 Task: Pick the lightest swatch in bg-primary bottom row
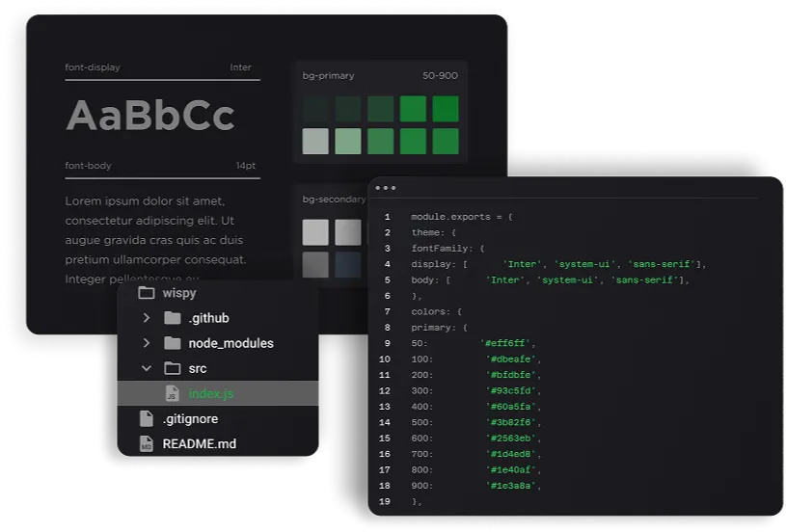[x=315, y=142]
